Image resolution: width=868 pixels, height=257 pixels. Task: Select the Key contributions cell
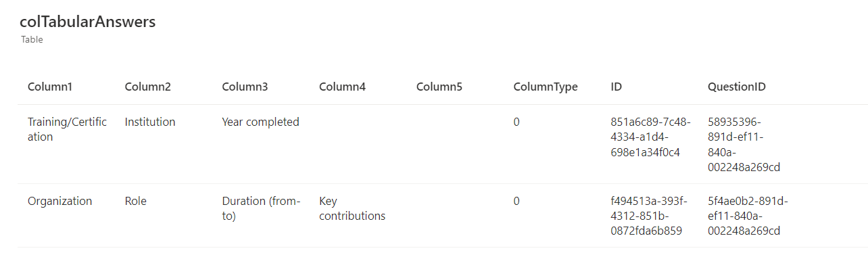352,208
